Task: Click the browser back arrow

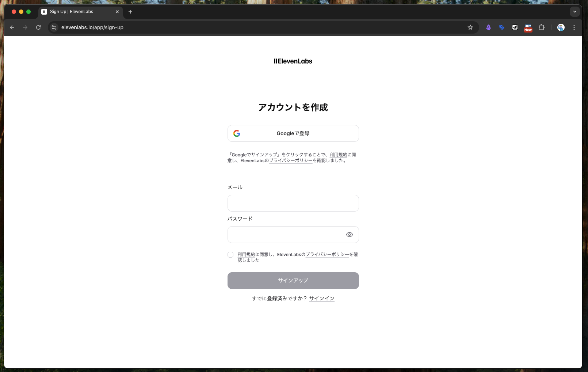Action: [x=12, y=27]
